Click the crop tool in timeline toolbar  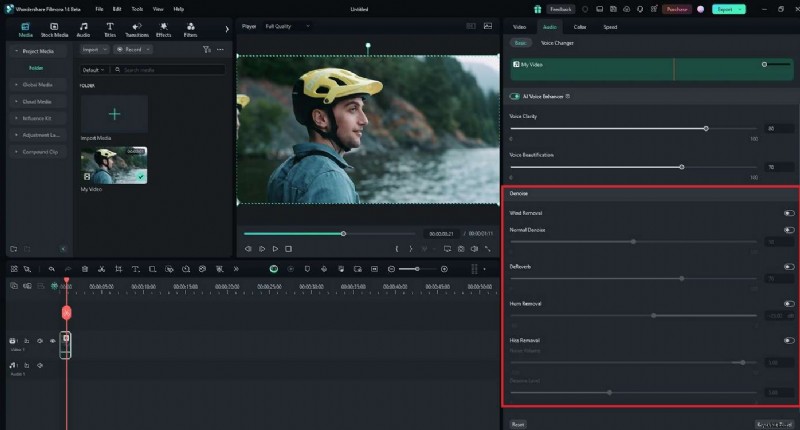118,269
